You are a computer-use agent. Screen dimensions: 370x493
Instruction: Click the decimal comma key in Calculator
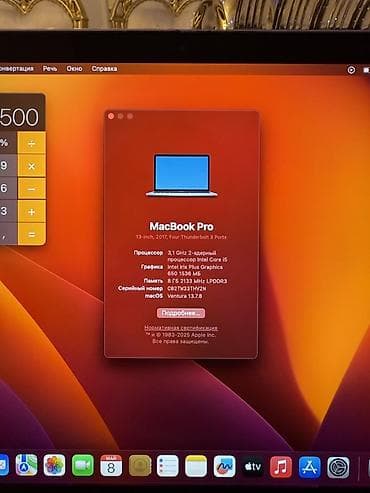8,234
